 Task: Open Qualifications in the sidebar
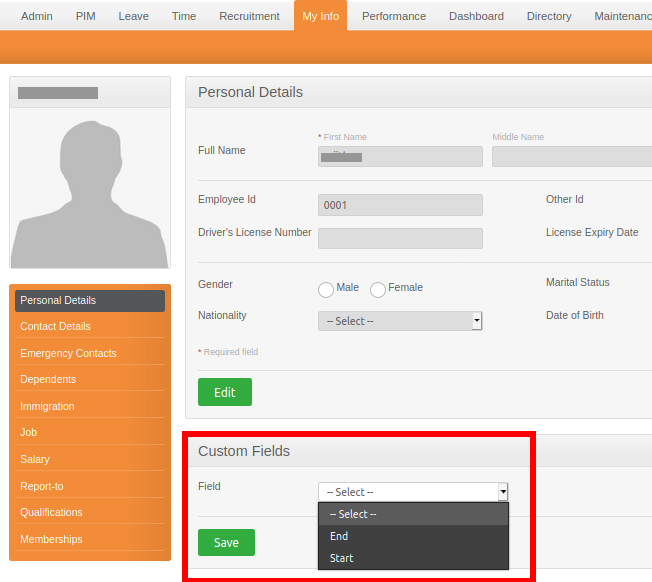pyautogui.click(x=51, y=512)
